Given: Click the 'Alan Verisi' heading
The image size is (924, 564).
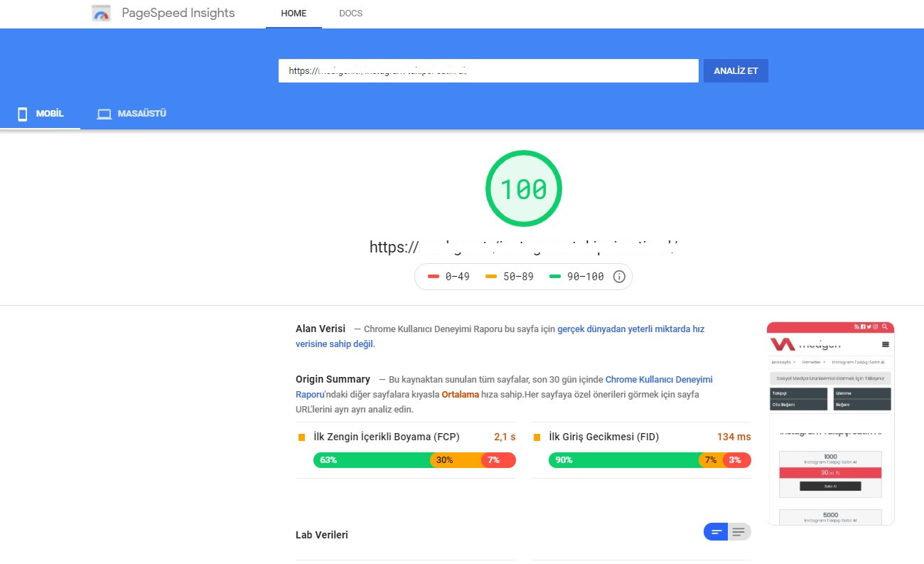Looking at the screenshot, I should (x=321, y=329).
